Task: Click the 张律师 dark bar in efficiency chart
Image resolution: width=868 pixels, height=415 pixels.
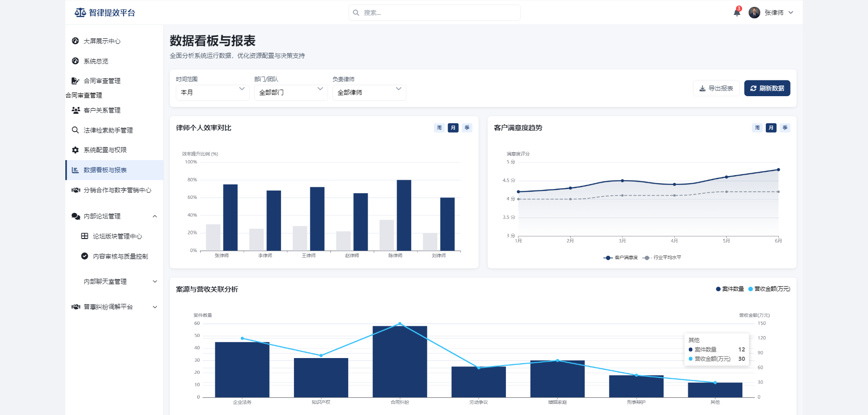Action: coord(231,218)
